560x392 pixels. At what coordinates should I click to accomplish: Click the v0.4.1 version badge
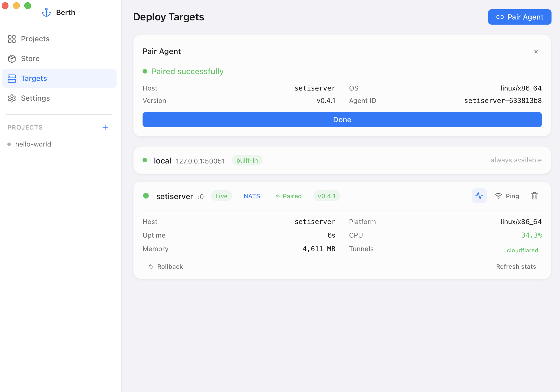(326, 196)
